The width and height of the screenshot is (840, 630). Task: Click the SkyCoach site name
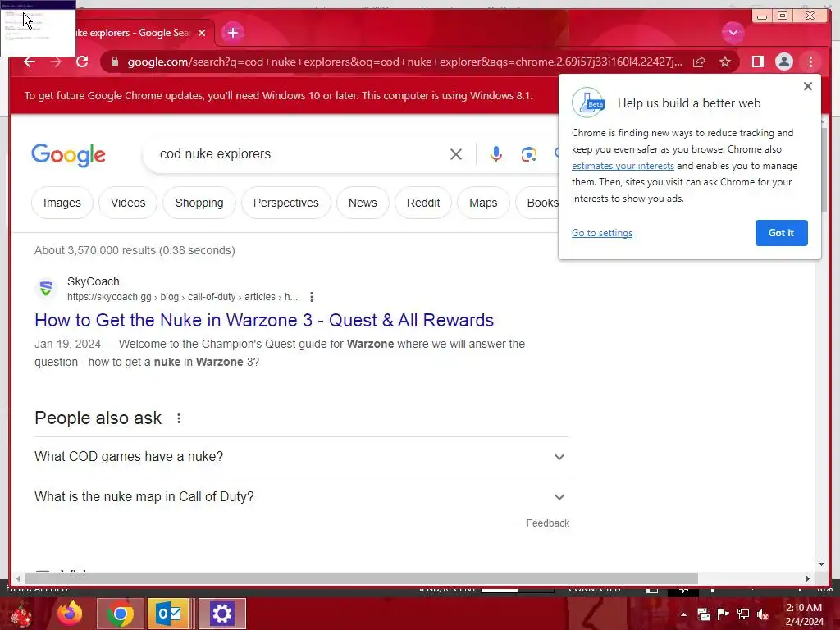point(94,282)
